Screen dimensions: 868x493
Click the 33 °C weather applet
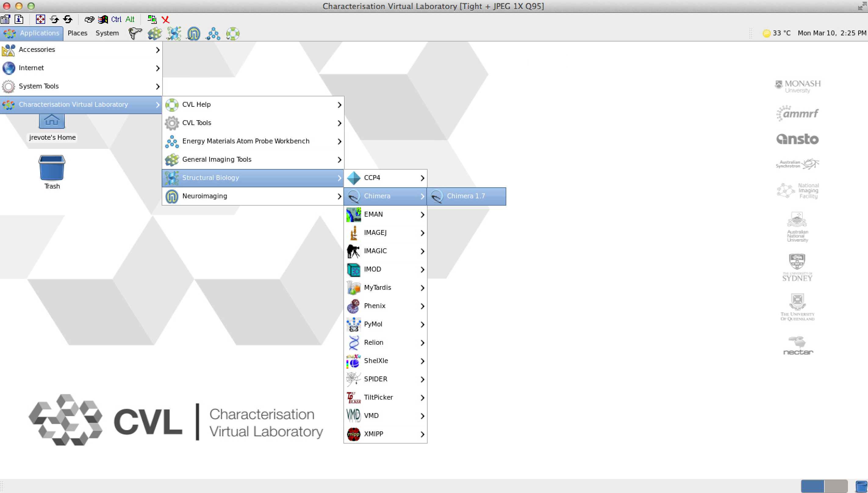(777, 33)
